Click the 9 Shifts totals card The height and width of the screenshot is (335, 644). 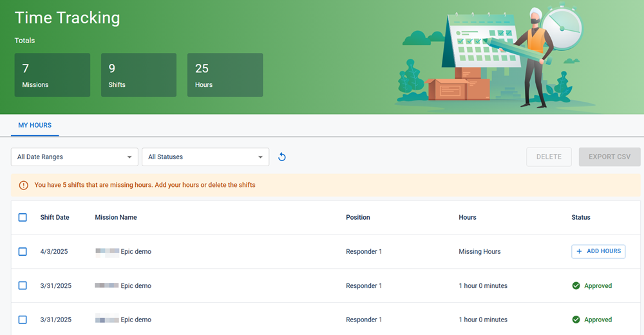pos(139,75)
